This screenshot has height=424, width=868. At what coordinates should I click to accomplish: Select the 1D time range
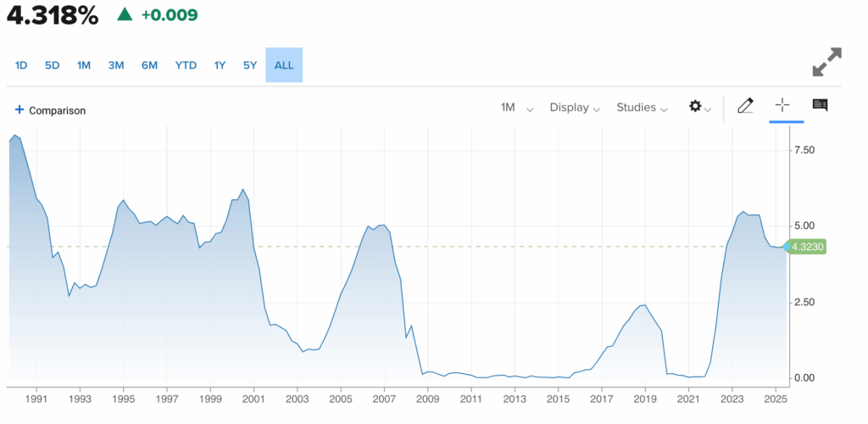(x=21, y=65)
